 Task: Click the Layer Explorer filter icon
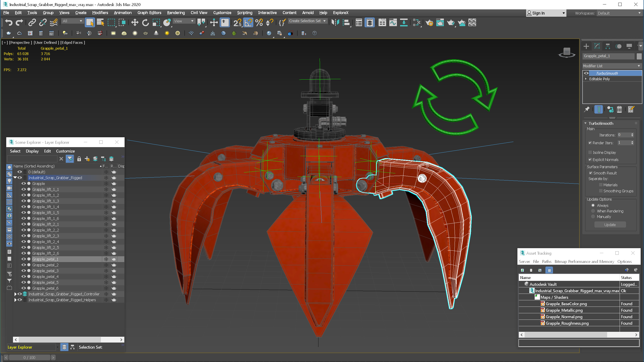[70, 159]
